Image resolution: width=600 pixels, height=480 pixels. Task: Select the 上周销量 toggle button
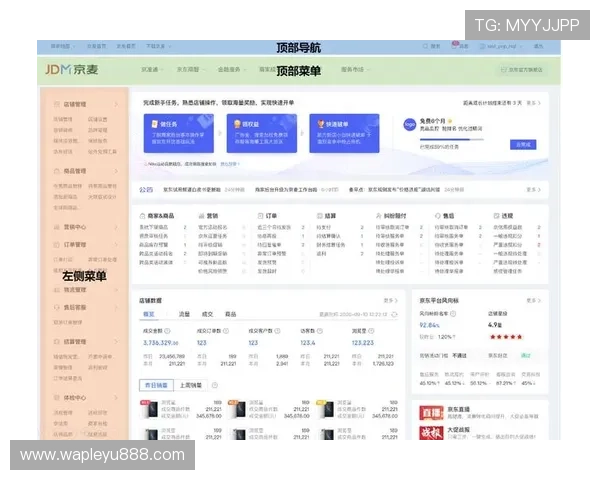191,385
